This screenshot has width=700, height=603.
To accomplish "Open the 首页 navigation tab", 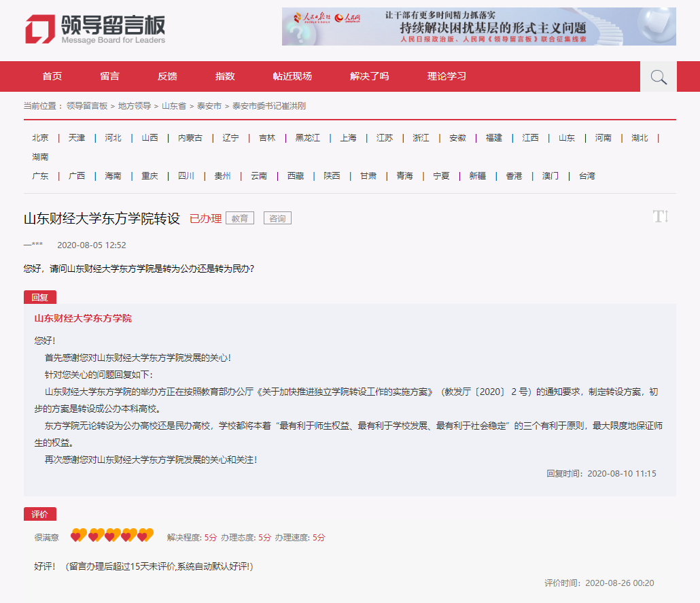I will 52,76.
